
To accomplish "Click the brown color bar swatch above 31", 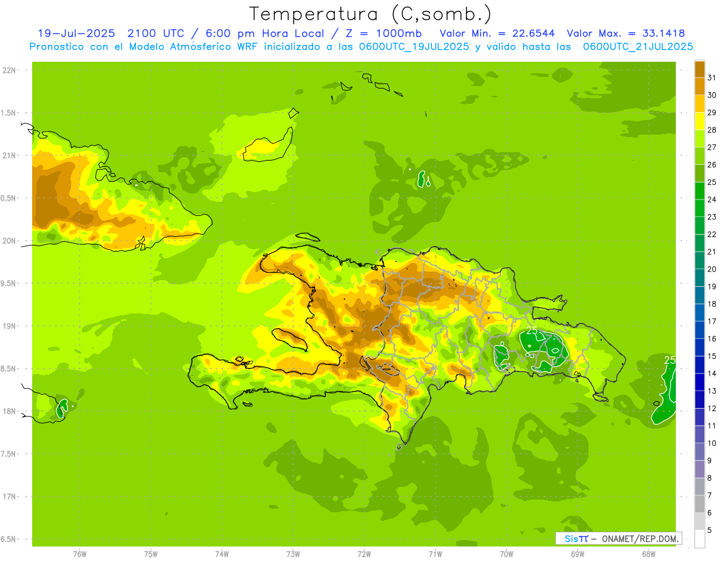I will coord(699,69).
